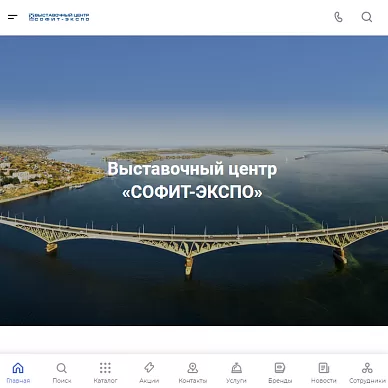The height and width of the screenshot is (388, 388).
Task: Click the Софит-Экспо logo in the header
Action: click(x=59, y=17)
